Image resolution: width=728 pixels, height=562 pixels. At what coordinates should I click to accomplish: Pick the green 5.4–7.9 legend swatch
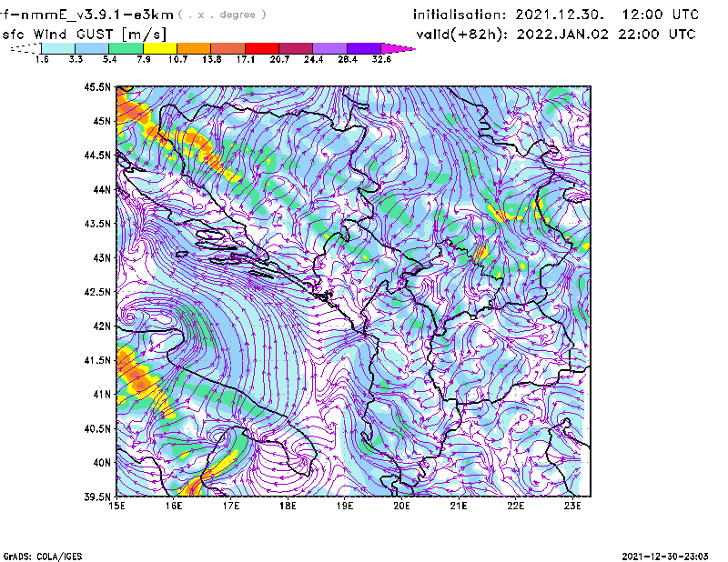point(126,48)
